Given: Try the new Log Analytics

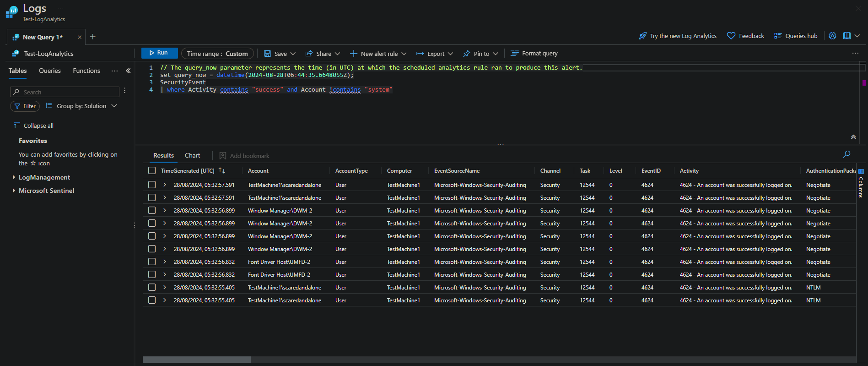Looking at the screenshot, I should 678,36.
